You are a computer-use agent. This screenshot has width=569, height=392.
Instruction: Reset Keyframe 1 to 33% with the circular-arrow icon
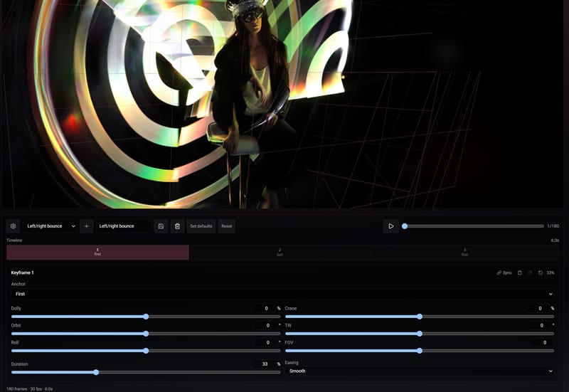(541, 272)
